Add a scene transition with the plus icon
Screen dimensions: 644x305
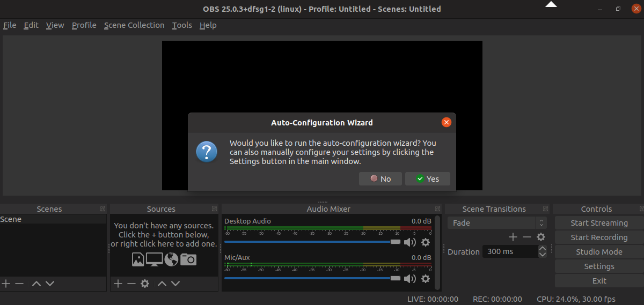513,237
